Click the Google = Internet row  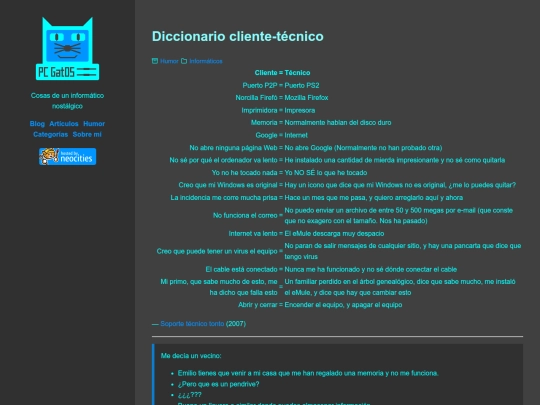(281, 135)
